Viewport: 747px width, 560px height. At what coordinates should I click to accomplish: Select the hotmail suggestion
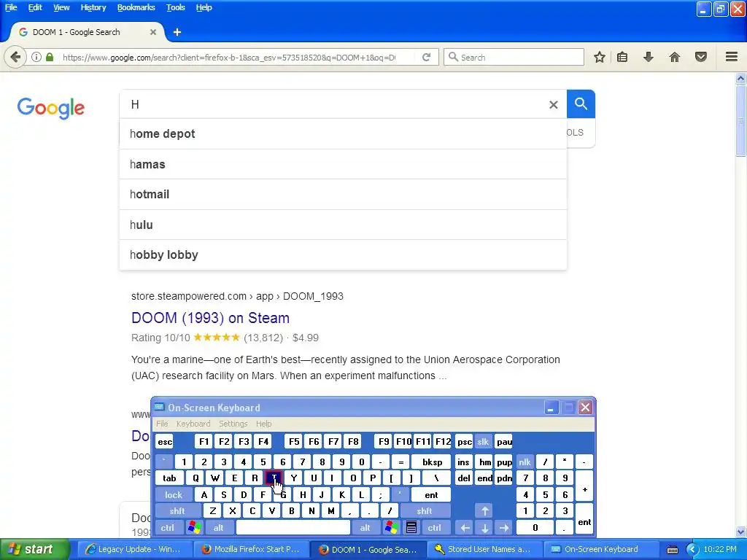pyautogui.click(x=343, y=194)
